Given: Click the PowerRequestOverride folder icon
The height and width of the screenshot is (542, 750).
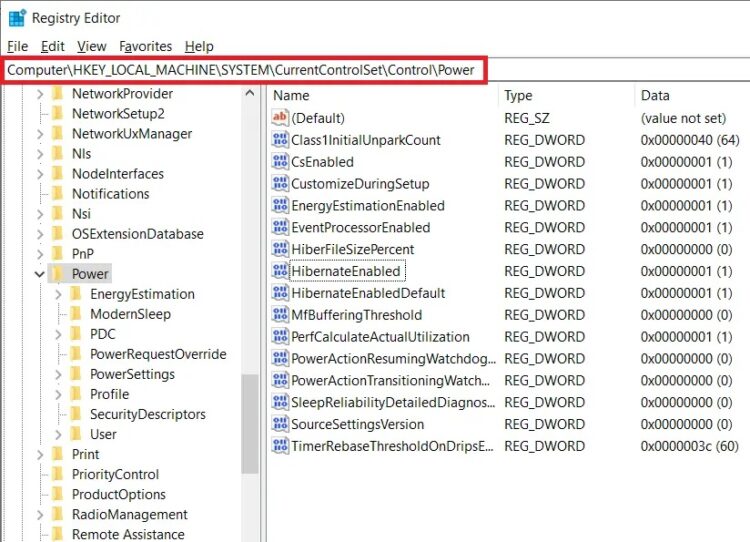Looking at the screenshot, I should [76, 354].
